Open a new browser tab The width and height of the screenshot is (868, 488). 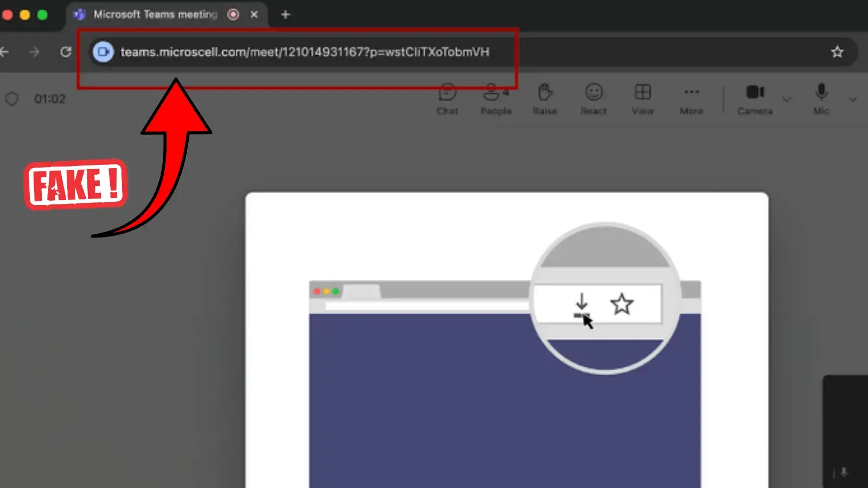(285, 14)
